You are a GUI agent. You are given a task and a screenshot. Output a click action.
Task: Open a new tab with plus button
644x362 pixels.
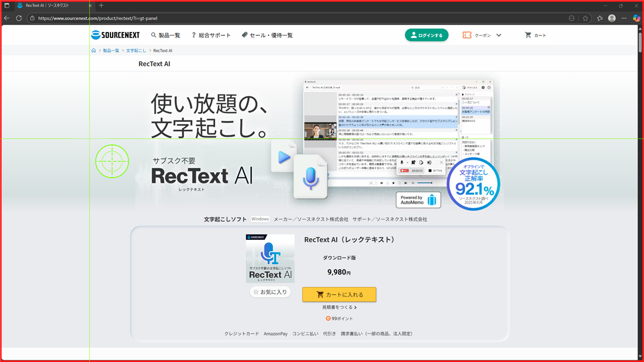click(x=101, y=5)
